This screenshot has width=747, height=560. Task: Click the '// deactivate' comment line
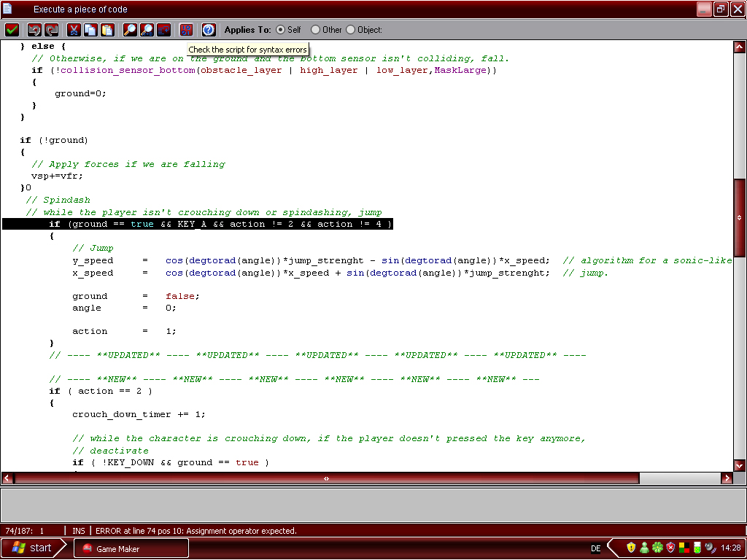(x=111, y=451)
